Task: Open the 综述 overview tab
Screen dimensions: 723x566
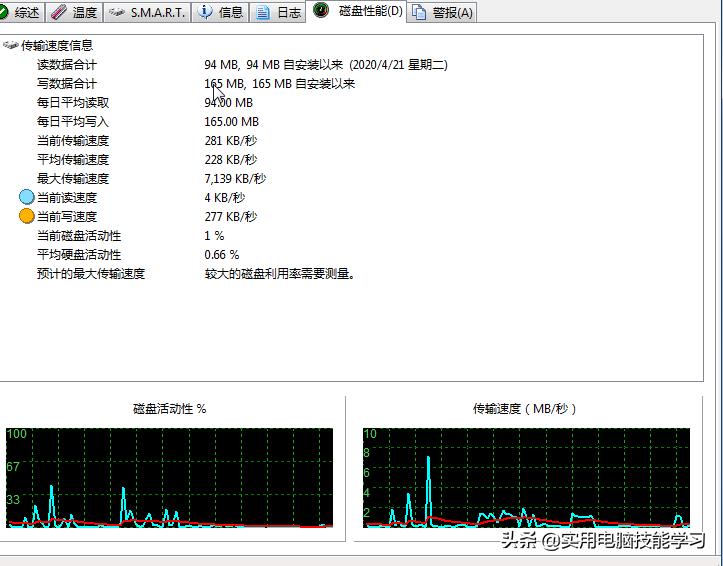Action: [21, 12]
